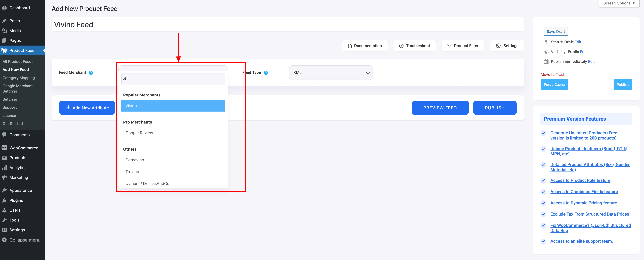Image resolution: width=644 pixels, height=260 pixels.
Task: Select Trovino merchant option
Action: pyautogui.click(x=173, y=172)
